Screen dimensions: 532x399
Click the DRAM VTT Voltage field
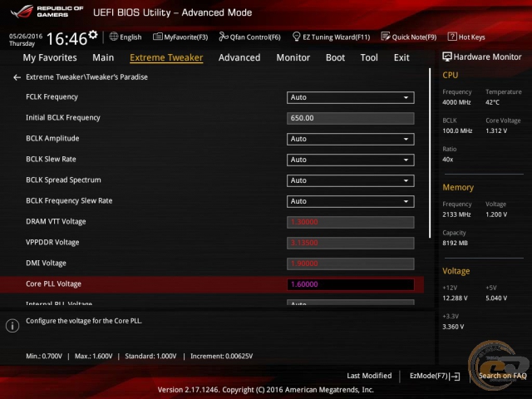[350, 222]
